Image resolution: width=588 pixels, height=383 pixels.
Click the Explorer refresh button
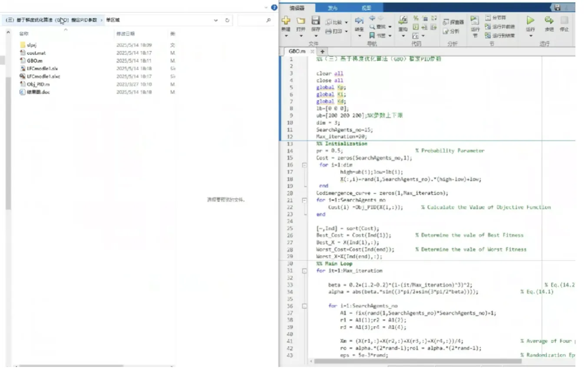[x=227, y=20]
